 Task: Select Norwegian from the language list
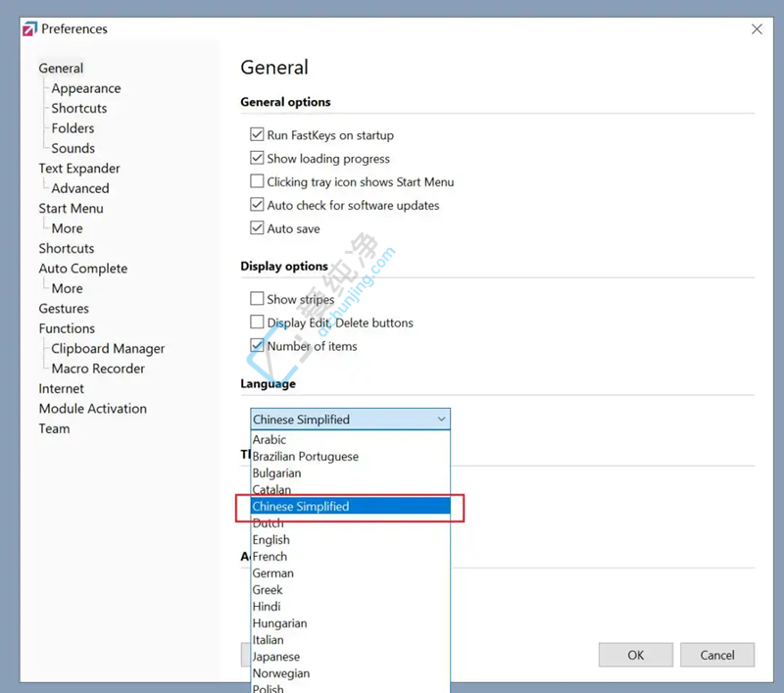click(x=350, y=673)
